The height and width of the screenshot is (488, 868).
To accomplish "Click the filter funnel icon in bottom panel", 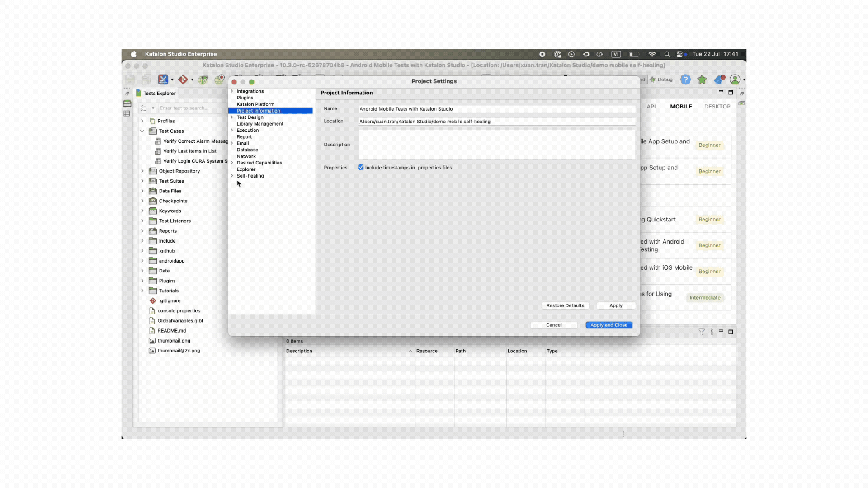I will 702,332.
